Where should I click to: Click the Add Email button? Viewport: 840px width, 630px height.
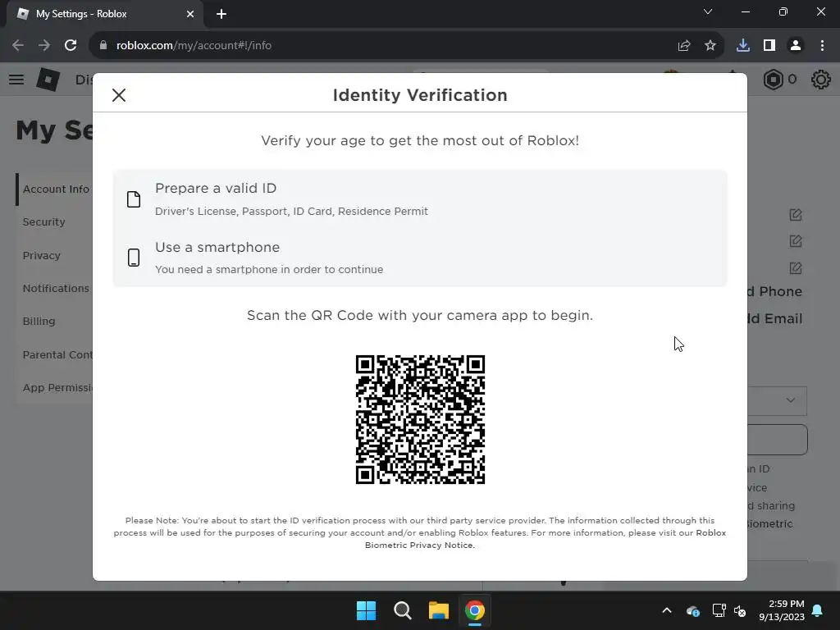point(775,319)
